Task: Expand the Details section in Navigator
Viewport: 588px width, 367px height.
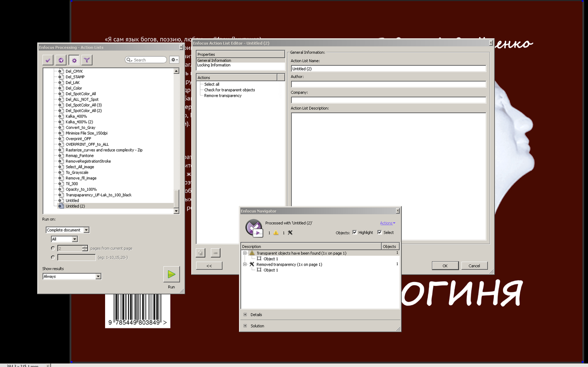Action: coord(245,315)
